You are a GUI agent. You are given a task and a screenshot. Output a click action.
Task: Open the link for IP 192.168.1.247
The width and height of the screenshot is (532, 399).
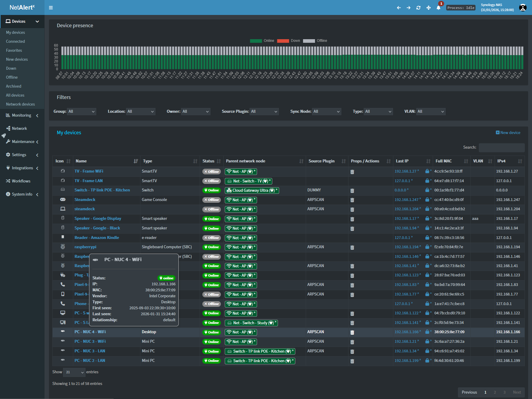[x=406, y=199]
